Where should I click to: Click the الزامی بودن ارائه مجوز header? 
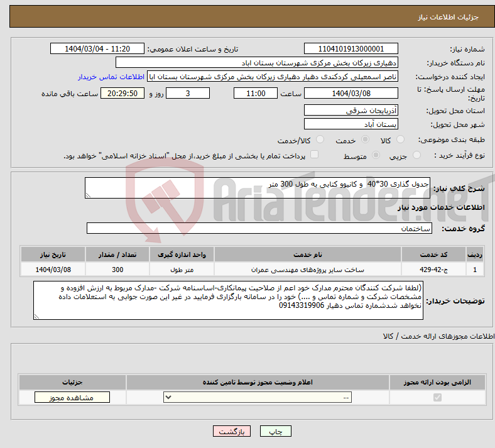(437, 382)
